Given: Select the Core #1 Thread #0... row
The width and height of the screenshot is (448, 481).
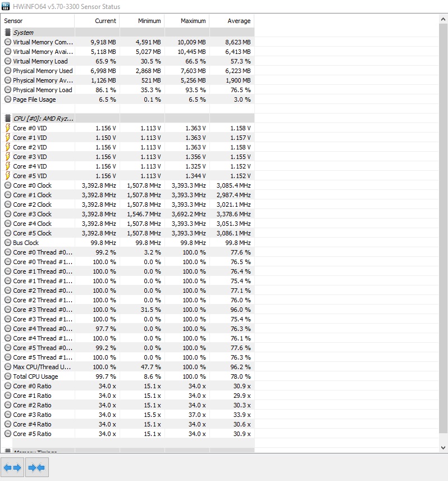Looking at the screenshot, I should pos(127,271).
